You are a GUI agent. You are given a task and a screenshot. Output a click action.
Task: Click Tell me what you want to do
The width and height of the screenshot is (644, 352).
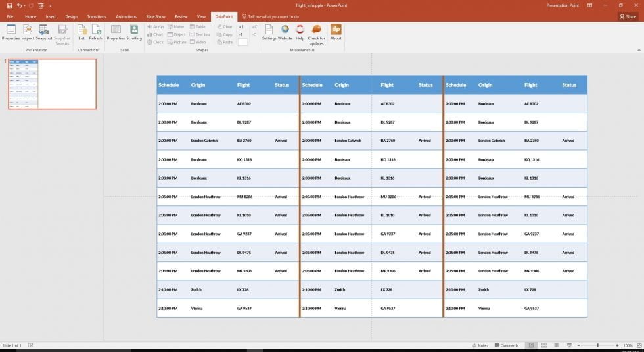click(271, 17)
